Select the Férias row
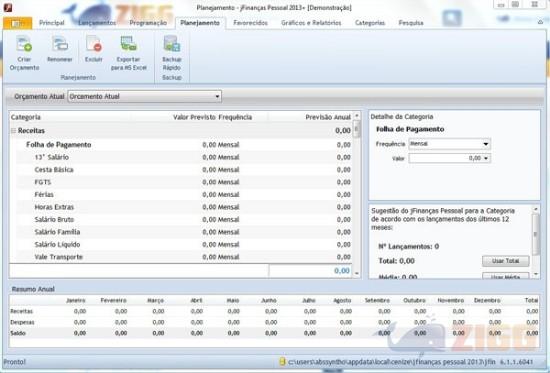Viewport: 550px width, 373px height. pyautogui.click(x=184, y=195)
